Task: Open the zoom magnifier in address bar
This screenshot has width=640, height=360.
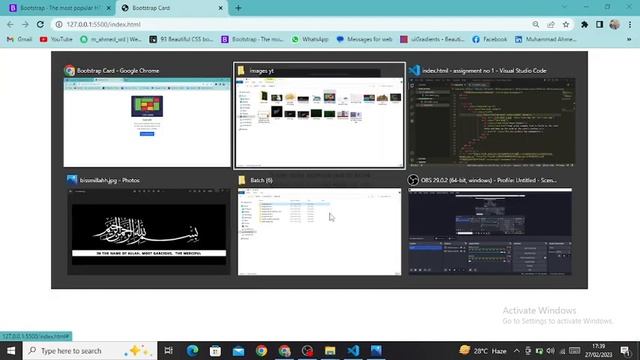Action: tap(536, 24)
